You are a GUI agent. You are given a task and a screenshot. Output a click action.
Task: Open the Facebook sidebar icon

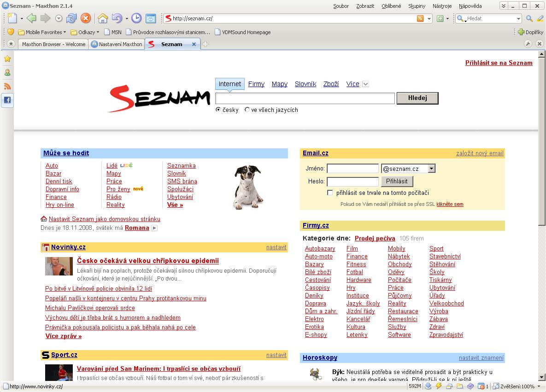(7, 100)
